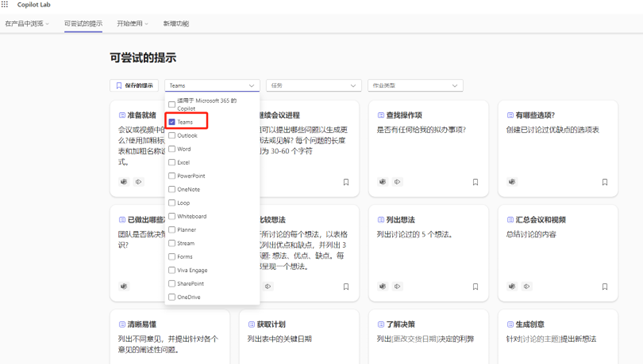Screen dimensions: 643x364
Task: Check the Whiteboard checkbox
Action: pos(172,216)
